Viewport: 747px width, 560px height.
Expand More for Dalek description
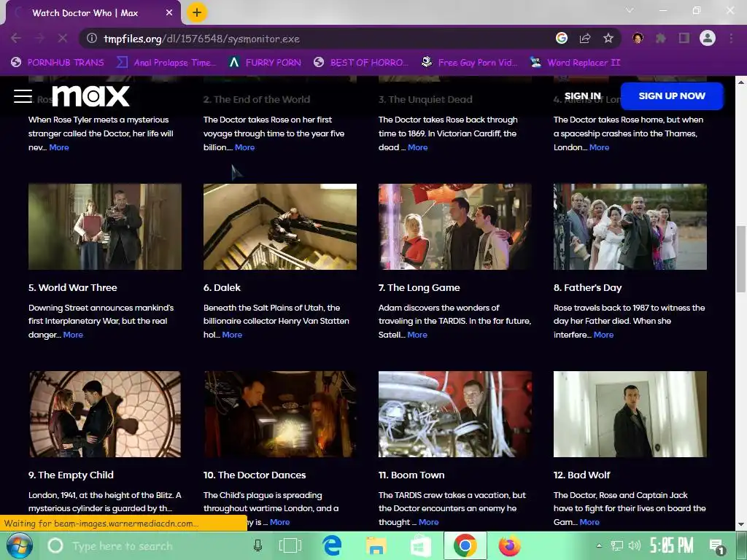pos(232,335)
